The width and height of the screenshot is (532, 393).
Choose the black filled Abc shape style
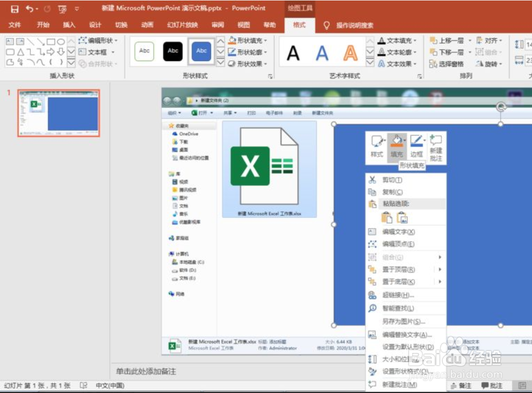tap(173, 51)
